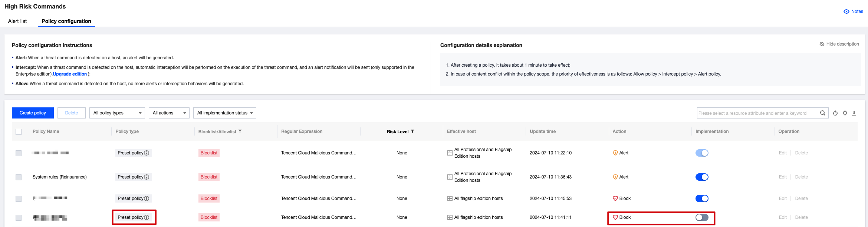The width and height of the screenshot is (868, 227).
Task: Expand the All actions dropdown
Action: pos(169,113)
